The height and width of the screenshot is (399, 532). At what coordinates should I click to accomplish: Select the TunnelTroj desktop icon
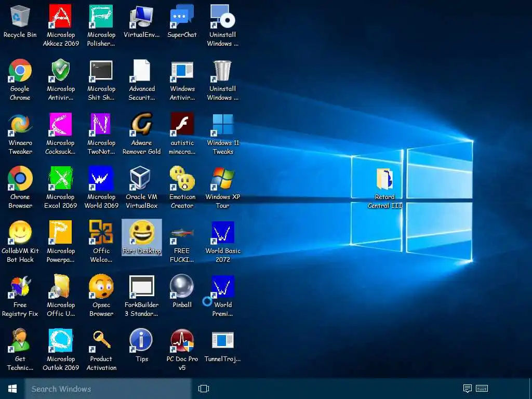[x=222, y=345]
